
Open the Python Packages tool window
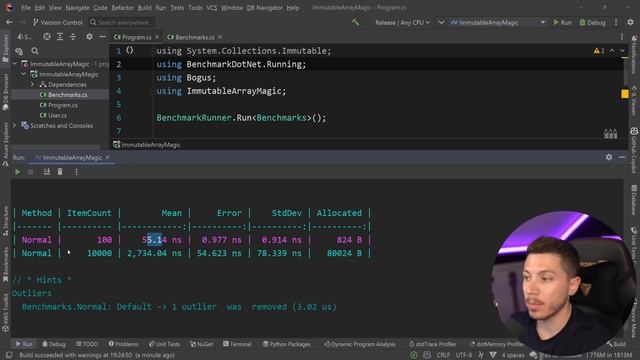pos(287,344)
